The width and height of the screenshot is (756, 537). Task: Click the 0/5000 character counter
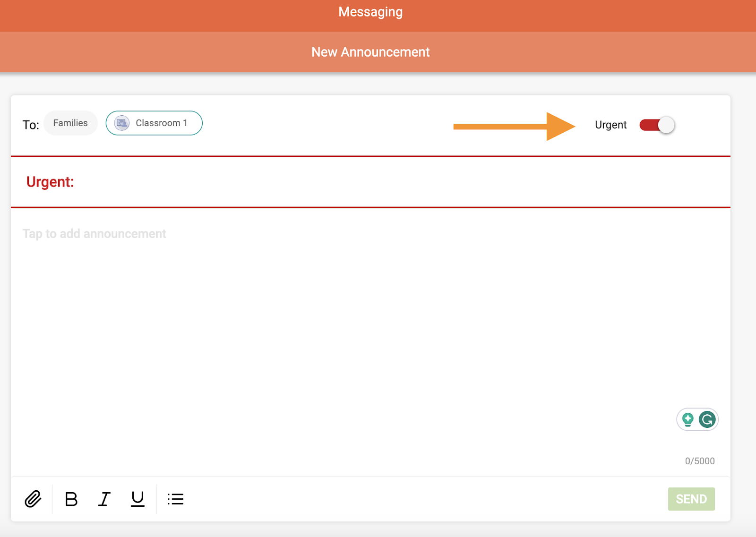click(x=700, y=461)
